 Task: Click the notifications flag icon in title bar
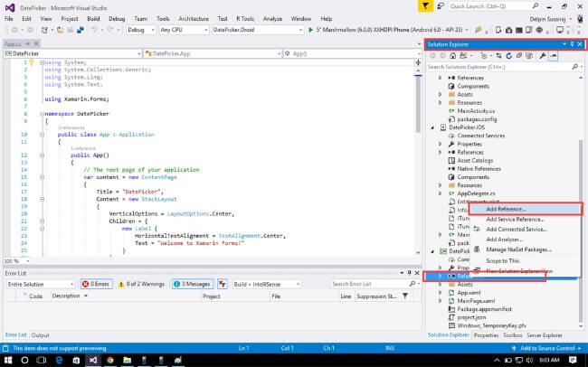(x=426, y=5)
